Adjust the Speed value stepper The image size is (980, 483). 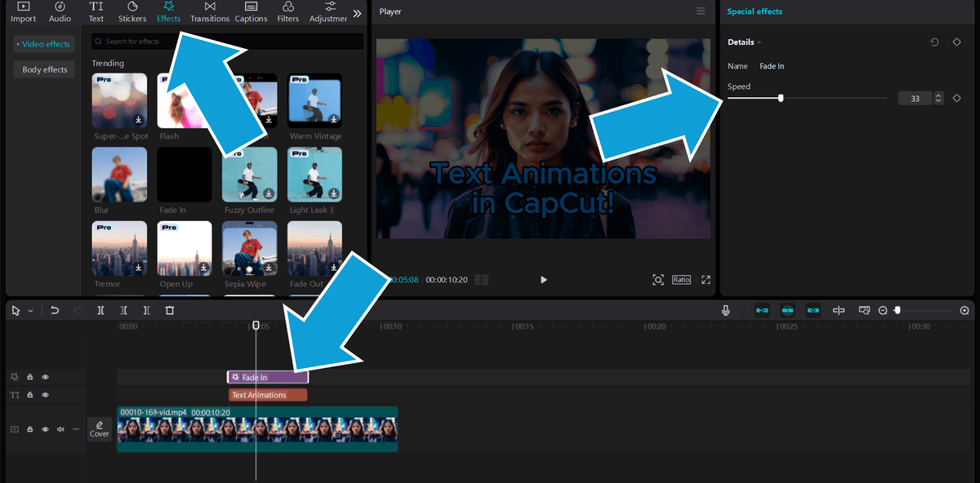point(938,98)
